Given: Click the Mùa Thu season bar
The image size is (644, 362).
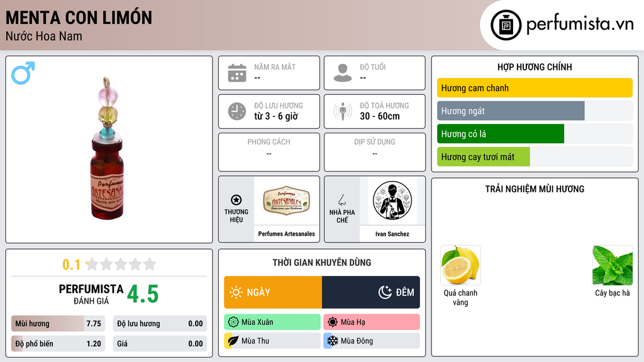Looking at the screenshot, I should 272,341.
